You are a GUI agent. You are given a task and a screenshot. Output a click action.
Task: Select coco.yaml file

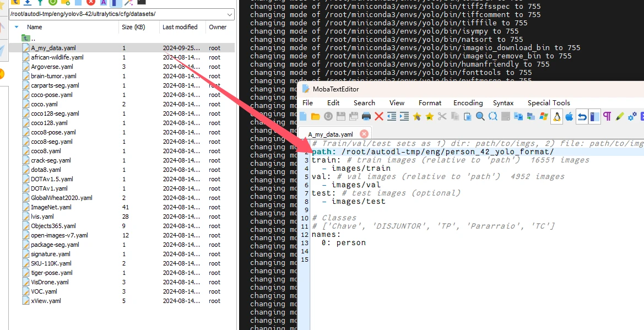point(45,104)
